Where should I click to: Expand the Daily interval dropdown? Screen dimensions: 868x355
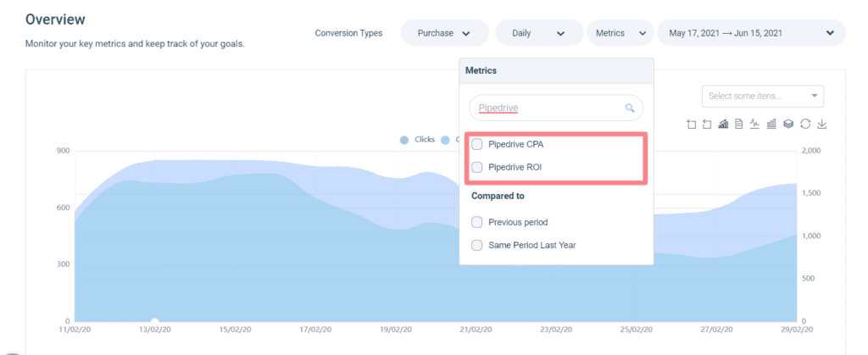tap(537, 33)
